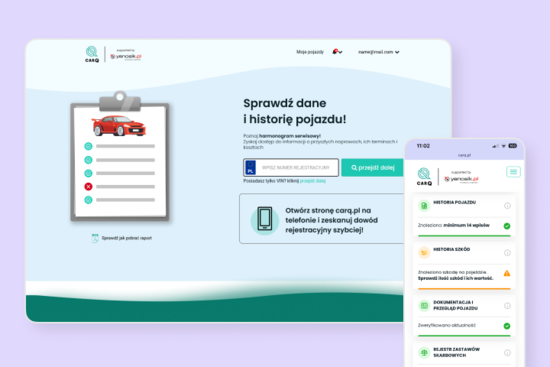
Task: Click green checkmark beside minimum 14 wpisów
Action: point(507,226)
